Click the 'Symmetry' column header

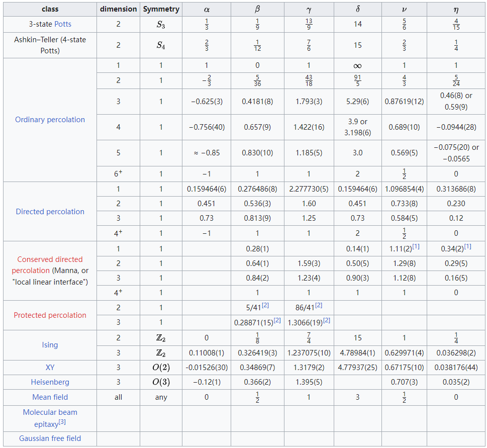161,9
